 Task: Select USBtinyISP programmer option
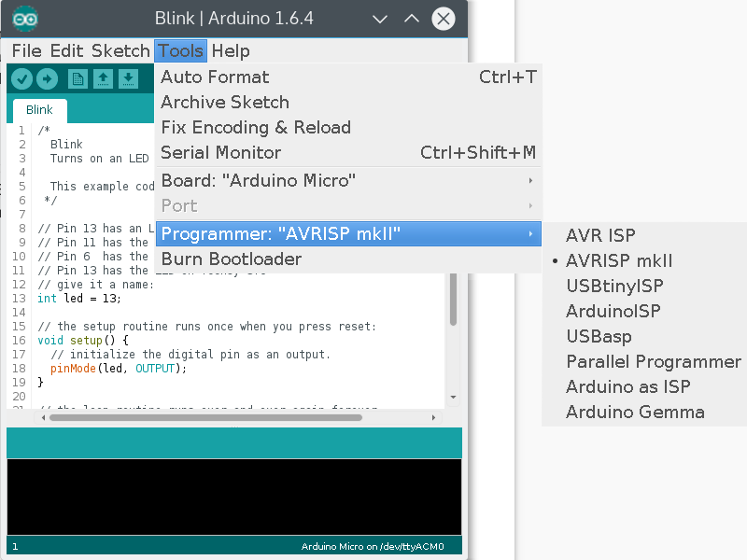(644, 287)
